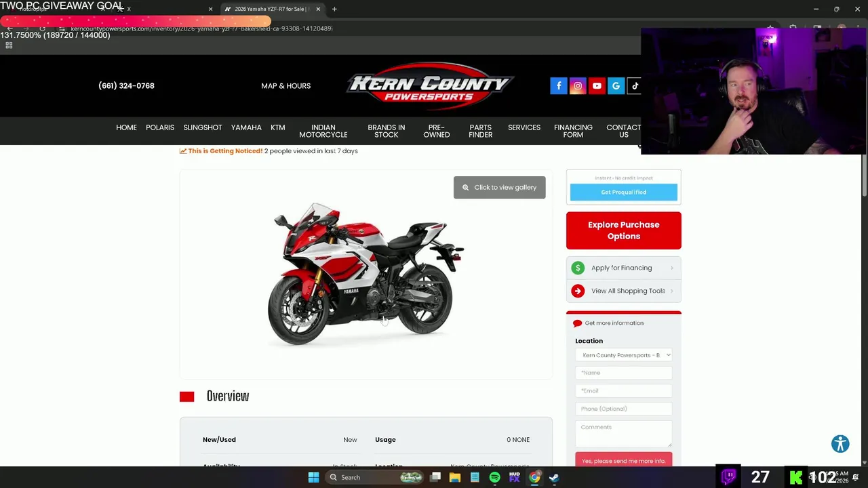Click Yes, please send me more info
This screenshot has height=488, width=868.
tap(624, 460)
